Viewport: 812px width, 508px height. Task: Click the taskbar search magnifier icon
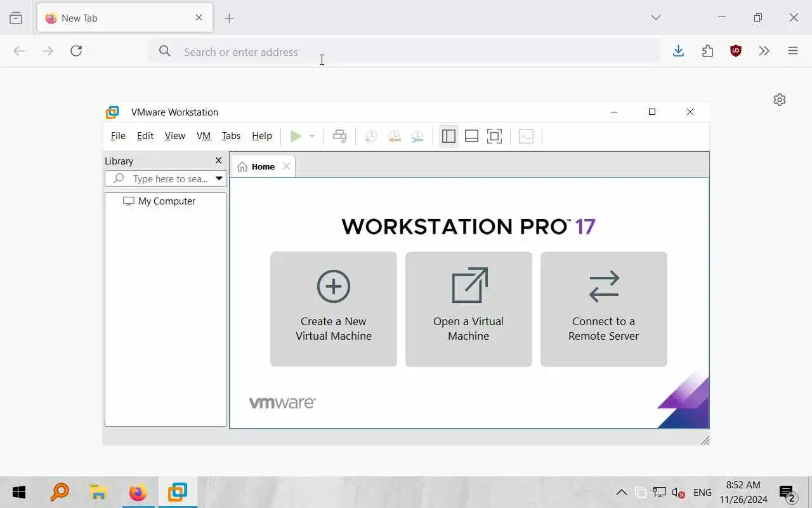(x=59, y=492)
